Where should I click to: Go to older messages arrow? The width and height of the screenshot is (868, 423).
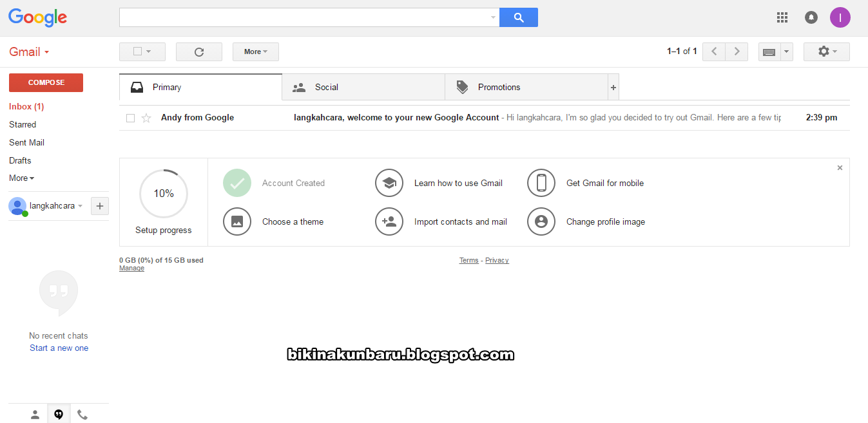[x=737, y=52]
